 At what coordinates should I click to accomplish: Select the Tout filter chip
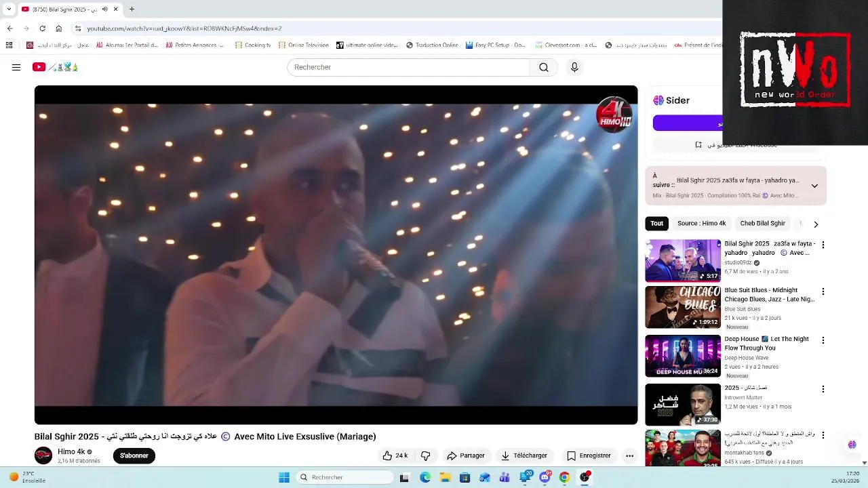click(x=656, y=224)
